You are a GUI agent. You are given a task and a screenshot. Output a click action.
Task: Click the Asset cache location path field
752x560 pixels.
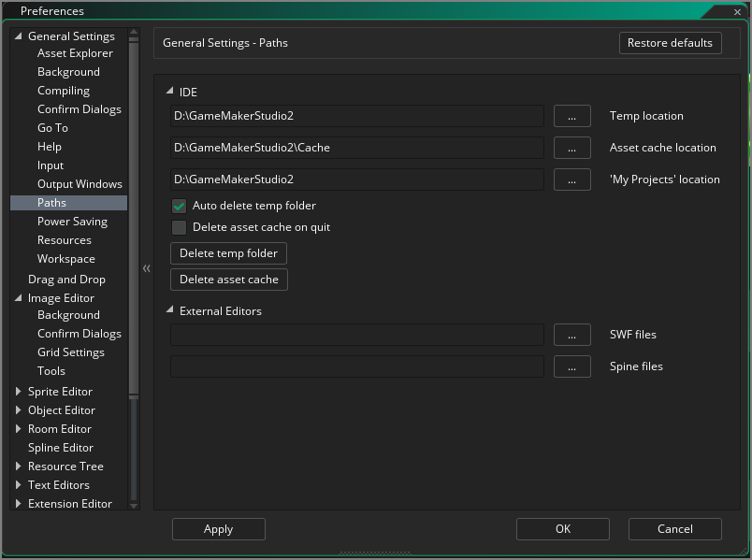pyautogui.click(x=356, y=148)
